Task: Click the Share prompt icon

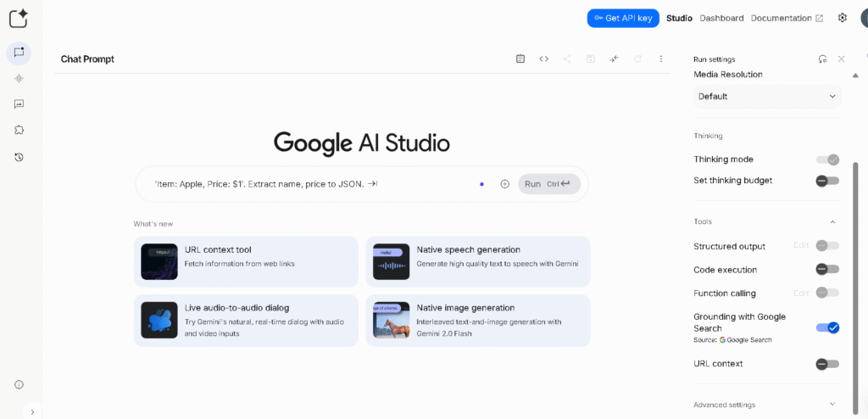Action: (567, 59)
